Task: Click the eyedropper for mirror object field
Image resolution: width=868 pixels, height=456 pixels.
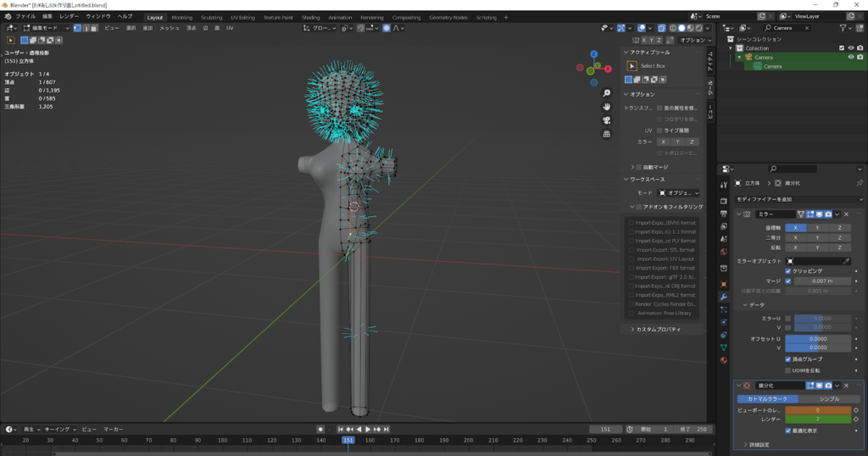Action: coord(846,261)
